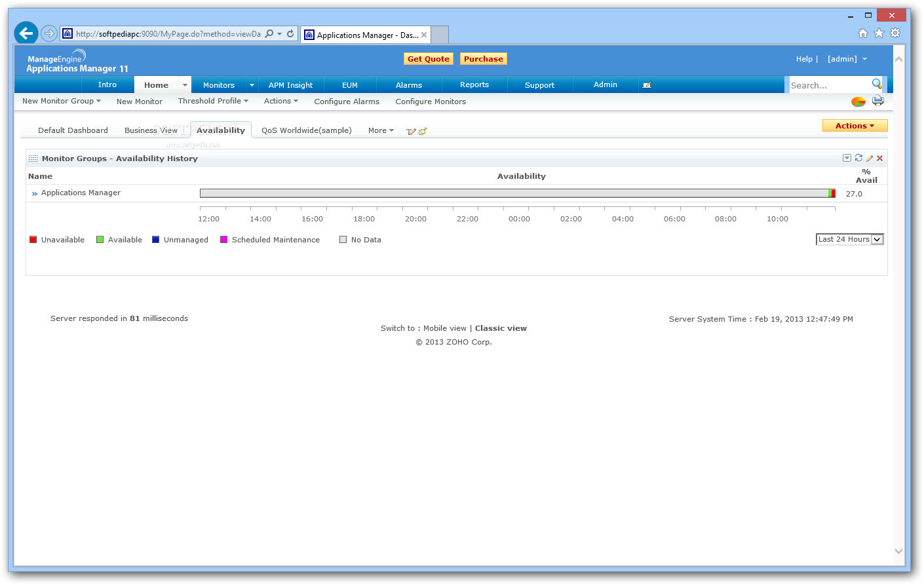Click the Applications Manager monitor group link

tap(81, 193)
